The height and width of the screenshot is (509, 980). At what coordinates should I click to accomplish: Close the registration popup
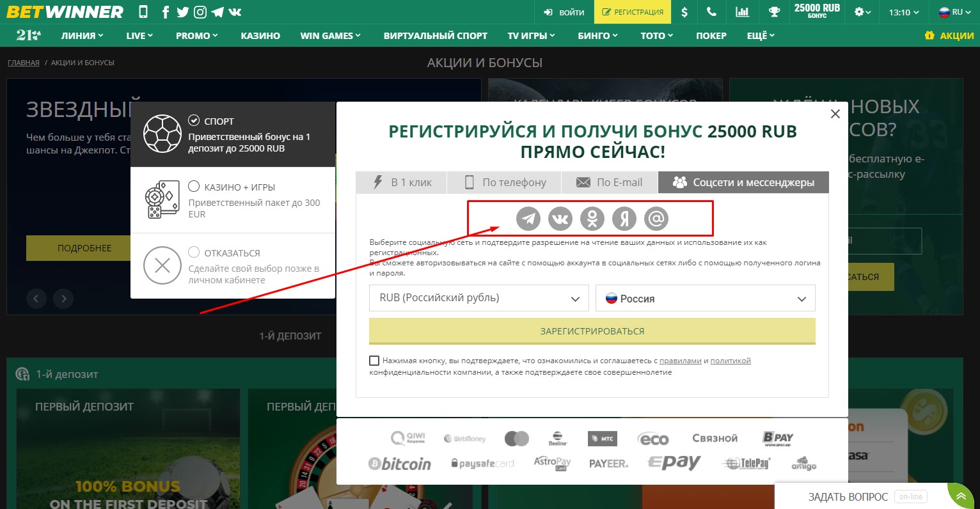835,114
